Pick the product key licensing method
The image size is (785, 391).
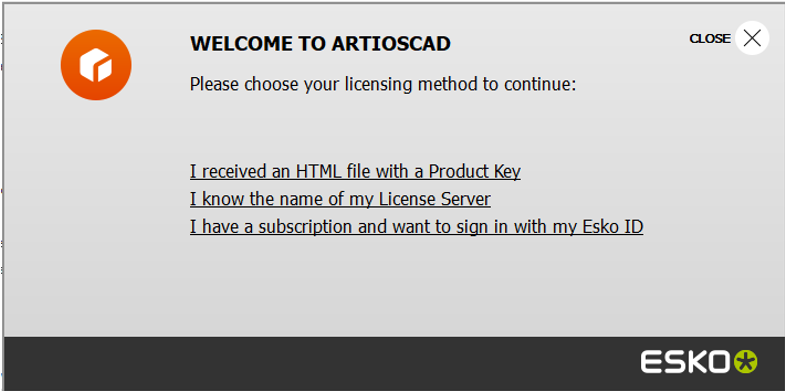tap(355, 172)
